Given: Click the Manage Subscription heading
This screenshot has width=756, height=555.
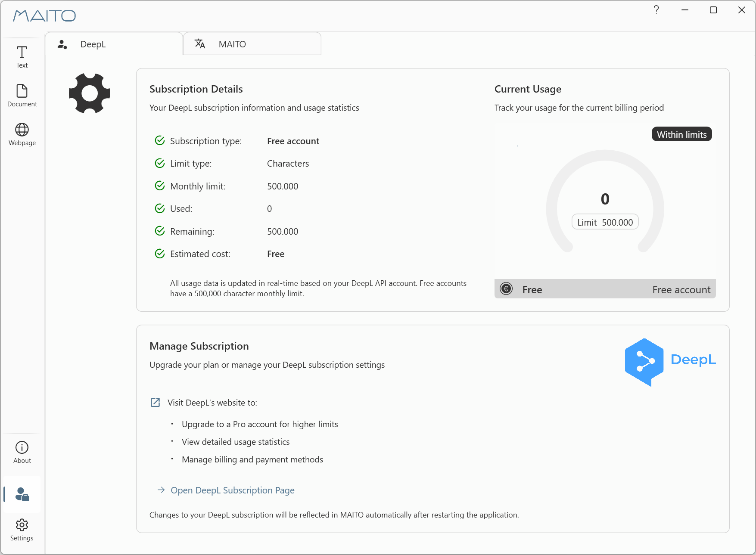Looking at the screenshot, I should [x=199, y=346].
